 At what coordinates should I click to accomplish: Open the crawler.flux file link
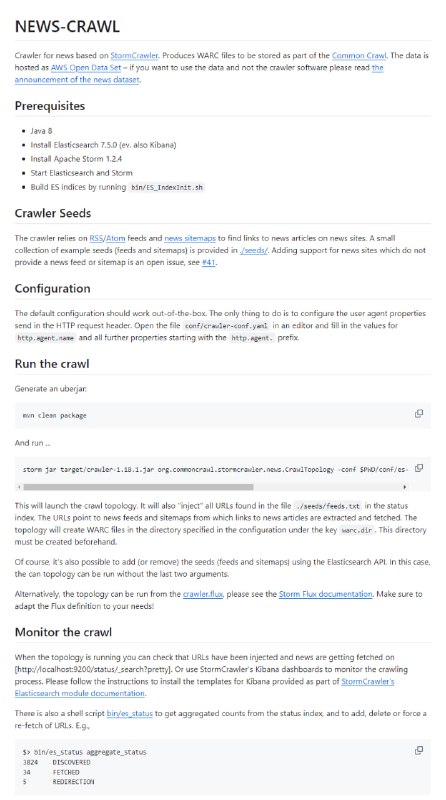click(203, 594)
